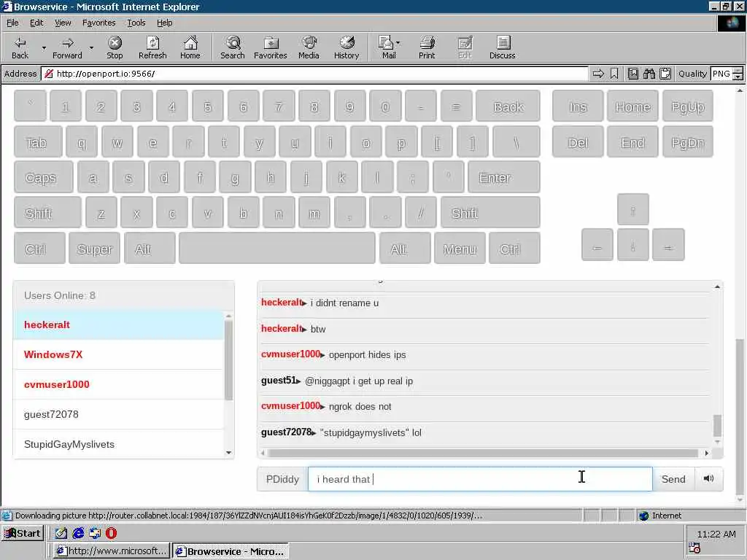Click the speaker sound icon beside Send

click(708, 478)
